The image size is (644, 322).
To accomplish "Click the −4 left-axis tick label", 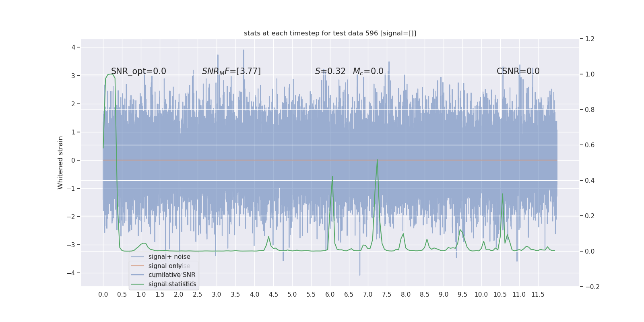I will pyautogui.click(x=71, y=273).
